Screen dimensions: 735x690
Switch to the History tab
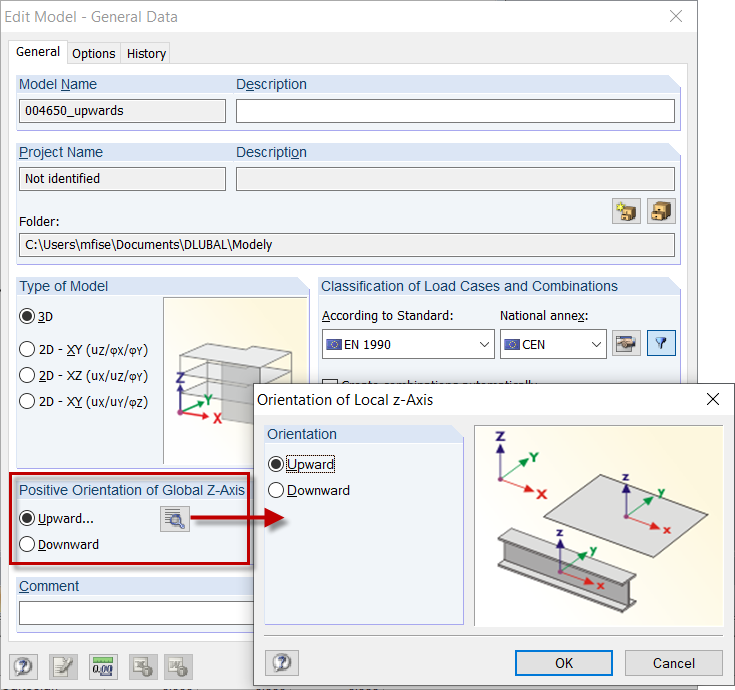tap(146, 53)
